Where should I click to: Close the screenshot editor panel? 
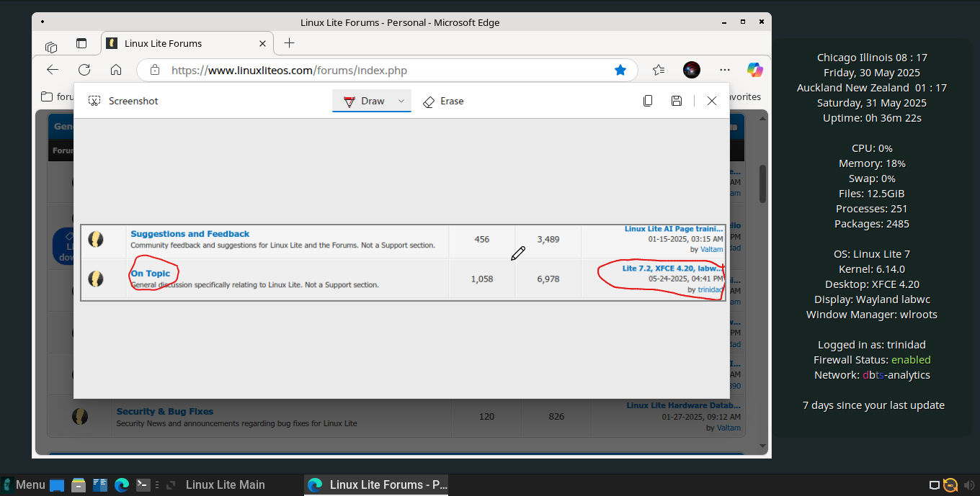[712, 101]
